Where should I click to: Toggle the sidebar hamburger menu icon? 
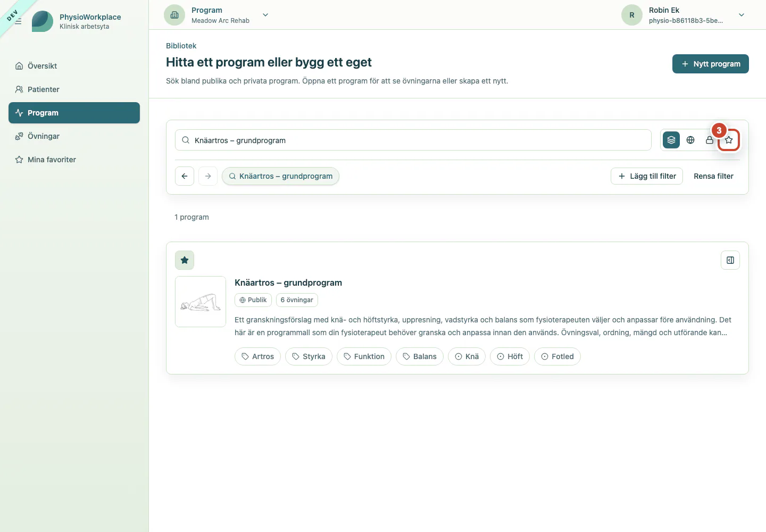(x=18, y=21)
